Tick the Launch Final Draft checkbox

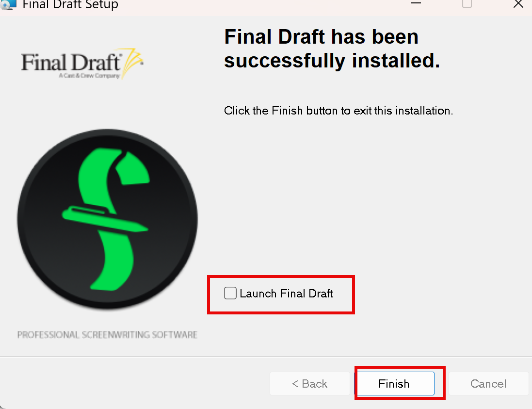tap(230, 293)
